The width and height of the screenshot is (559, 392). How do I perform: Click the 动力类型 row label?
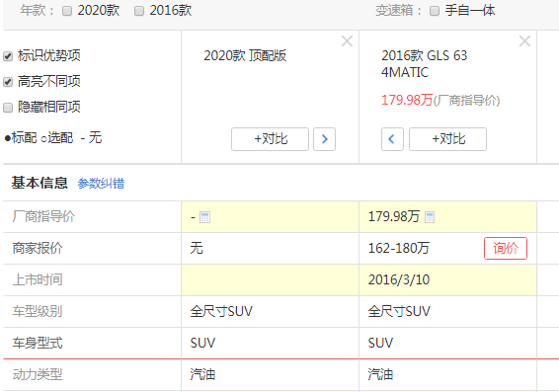pos(38,374)
